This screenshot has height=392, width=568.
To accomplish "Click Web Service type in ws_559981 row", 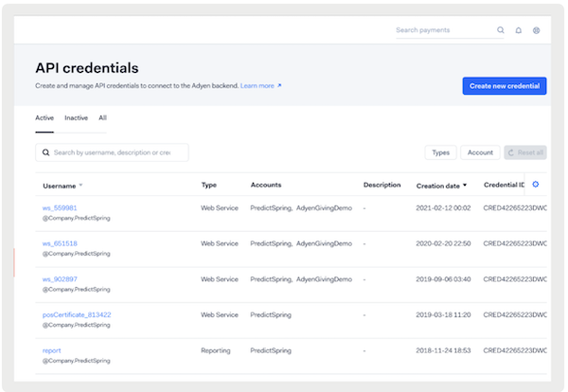I will (220, 208).
